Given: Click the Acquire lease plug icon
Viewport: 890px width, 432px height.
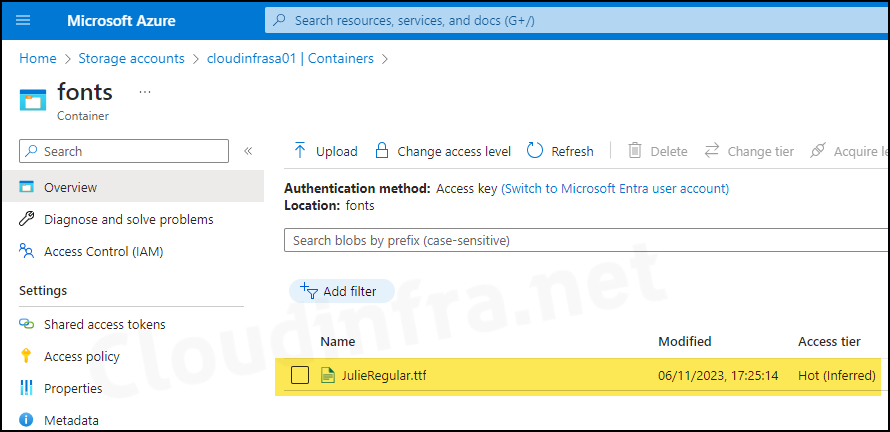Looking at the screenshot, I should (x=817, y=151).
